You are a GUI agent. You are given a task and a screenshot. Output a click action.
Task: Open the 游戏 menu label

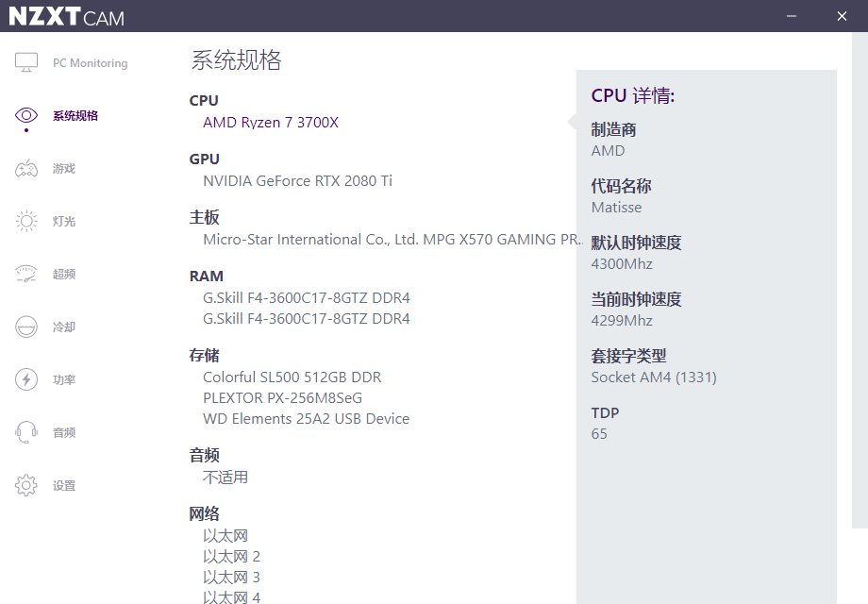tap(63, 169)
